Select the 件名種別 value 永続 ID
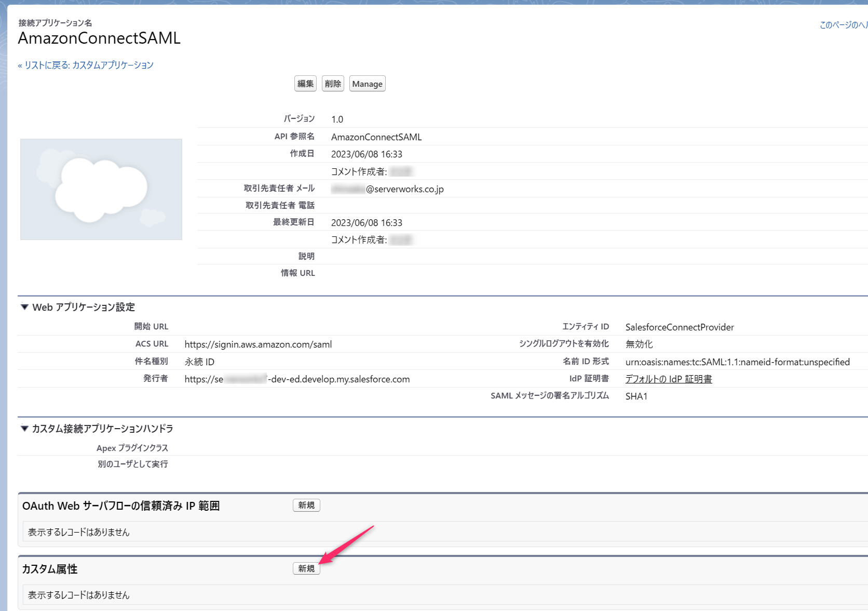The height and width of the screenshot is (611, 868). (199, 362)
